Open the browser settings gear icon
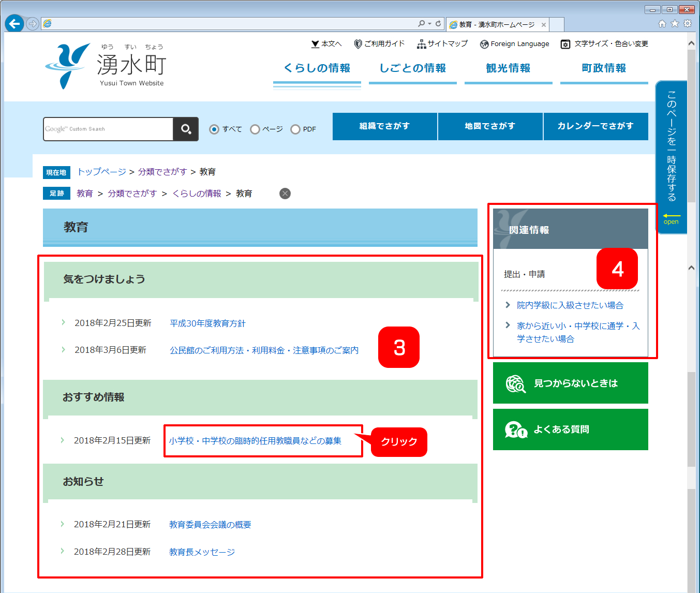The image size is (700, 593). coord(688,23)
